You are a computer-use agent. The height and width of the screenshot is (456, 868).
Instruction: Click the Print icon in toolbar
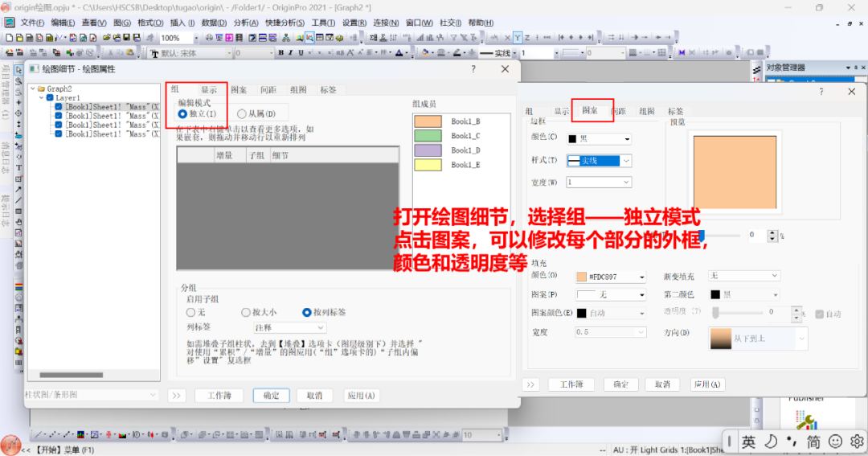[209, 38]
